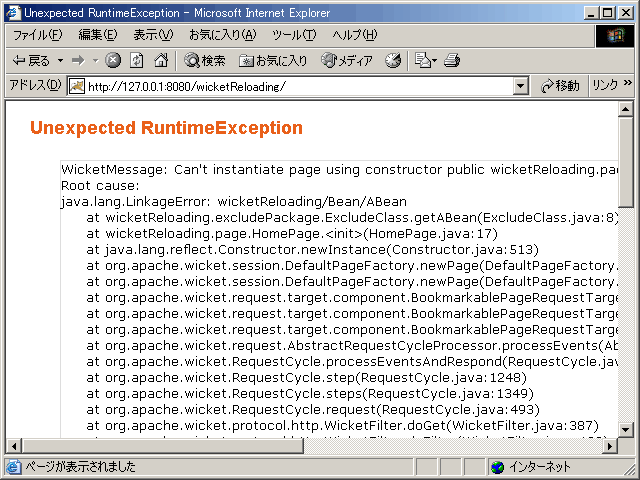
Task: Open the File (ファイル) menu
Action: click(38, 35)
